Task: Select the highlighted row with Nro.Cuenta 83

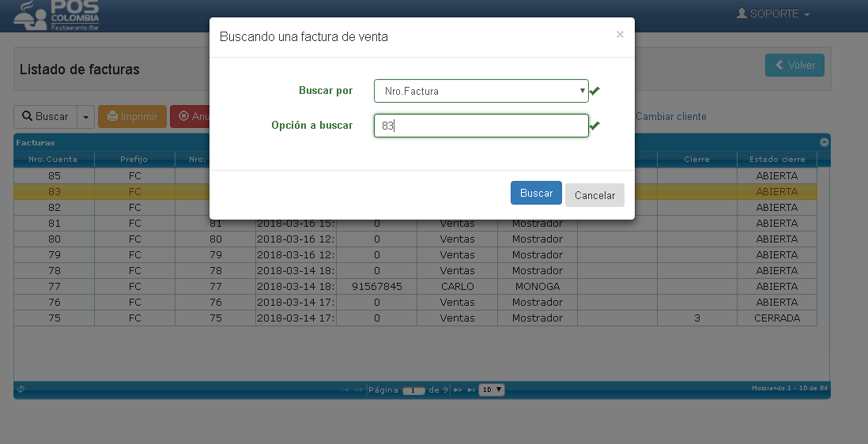Action: pos(415,191)
